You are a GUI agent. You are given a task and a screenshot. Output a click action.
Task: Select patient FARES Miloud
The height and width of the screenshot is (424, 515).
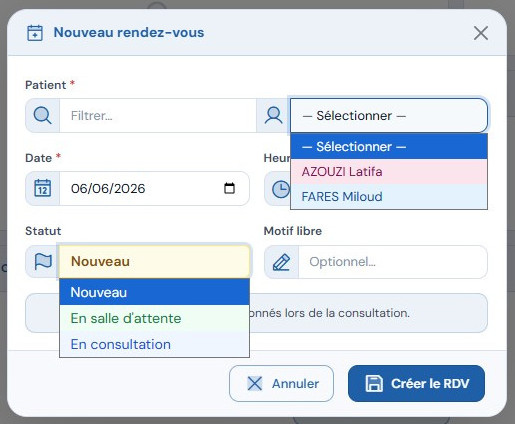point(389,196)
